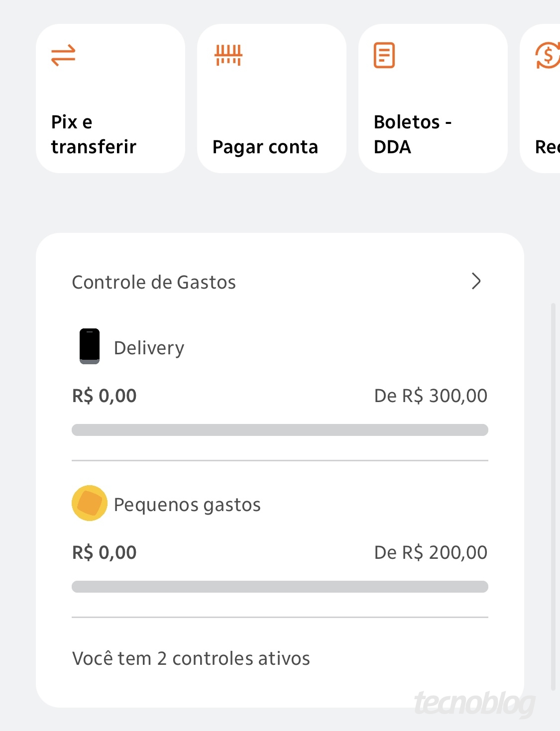
Task: Open the Controle de Gastos heading
Action: (x=154, y=282)
